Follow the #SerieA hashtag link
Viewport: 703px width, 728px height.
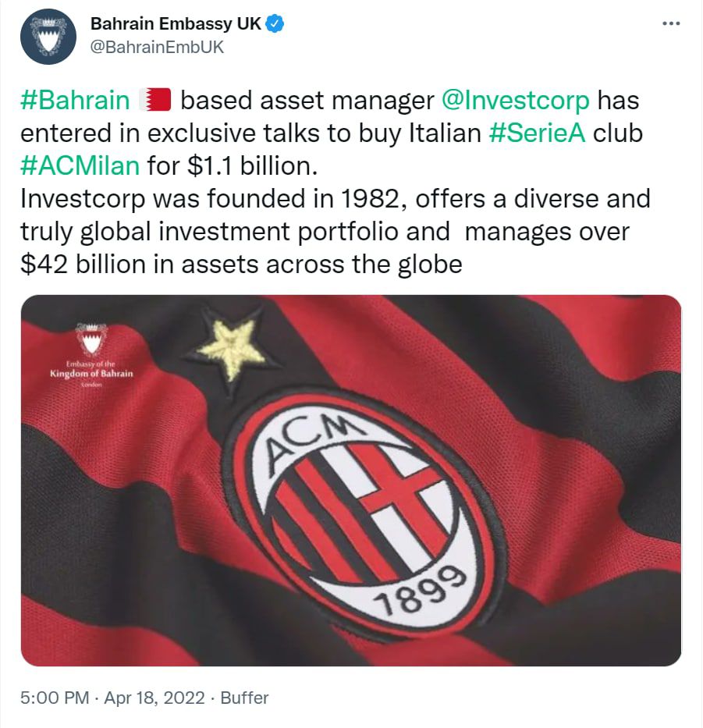click(x=538, y=133)
